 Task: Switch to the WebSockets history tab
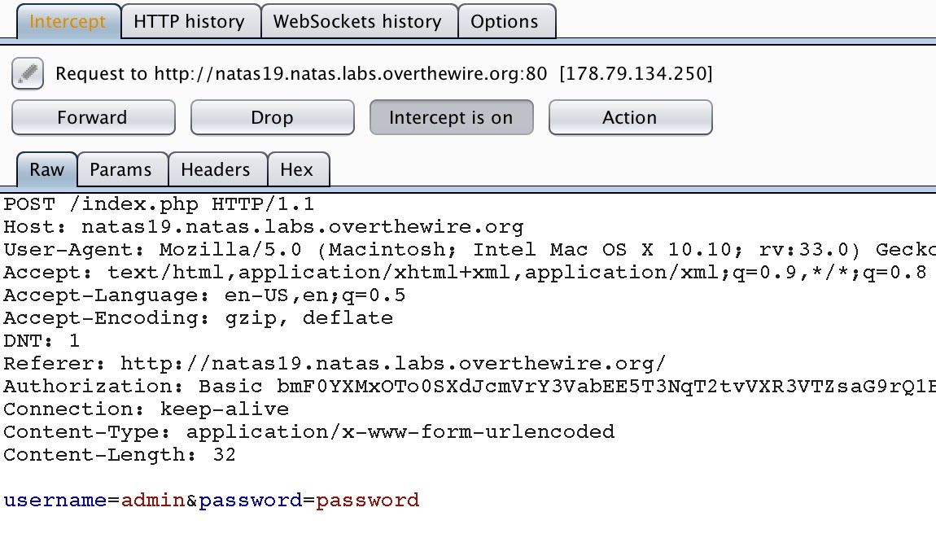(x=359, y=21)
